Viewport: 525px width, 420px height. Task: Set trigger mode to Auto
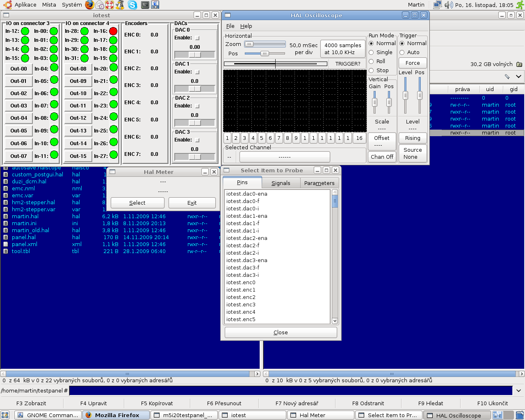pos(402,52)
